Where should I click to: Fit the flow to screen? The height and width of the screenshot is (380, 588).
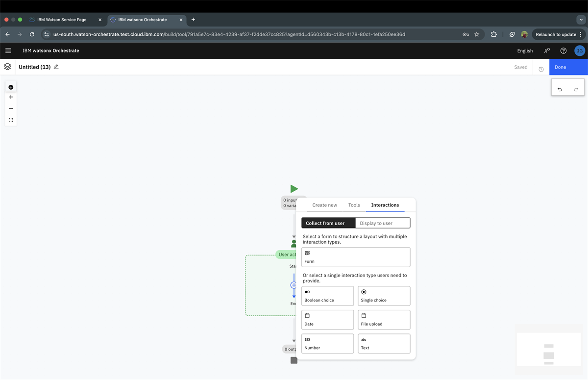click(11, 120)
